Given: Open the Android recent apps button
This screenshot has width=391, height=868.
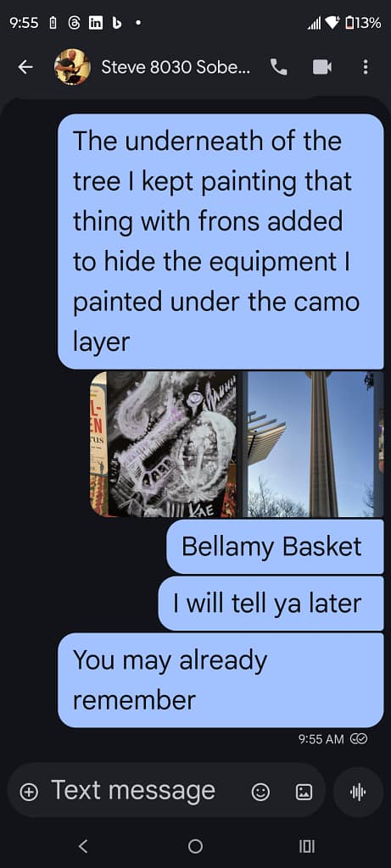Looking at the screenshot, I should point(307,846).
